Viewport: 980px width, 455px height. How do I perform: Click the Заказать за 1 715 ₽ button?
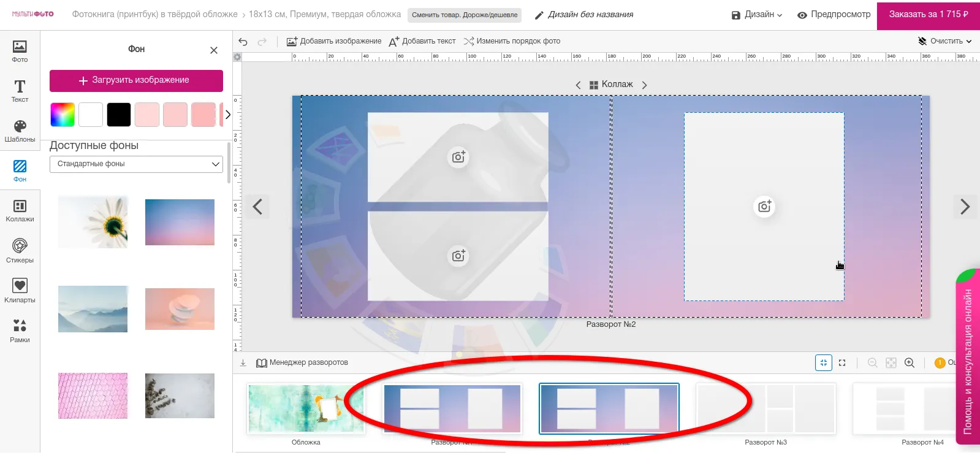click(x=928, y=15)
